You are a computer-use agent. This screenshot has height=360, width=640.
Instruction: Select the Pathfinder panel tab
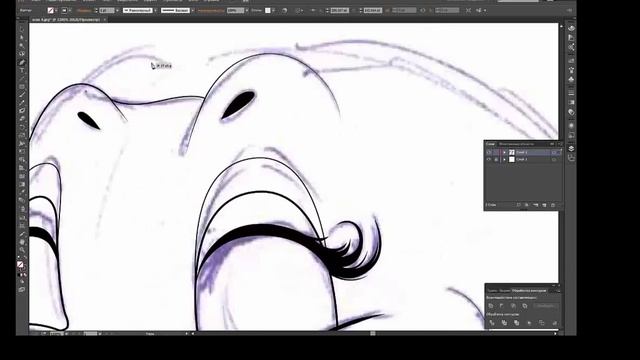click(x=529, y=291)
